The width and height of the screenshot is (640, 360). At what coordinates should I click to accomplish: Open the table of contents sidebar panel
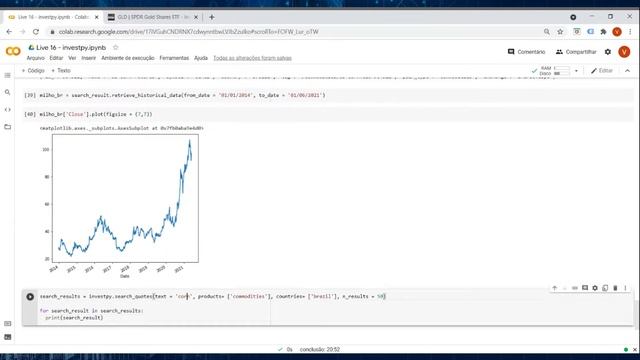7,76
